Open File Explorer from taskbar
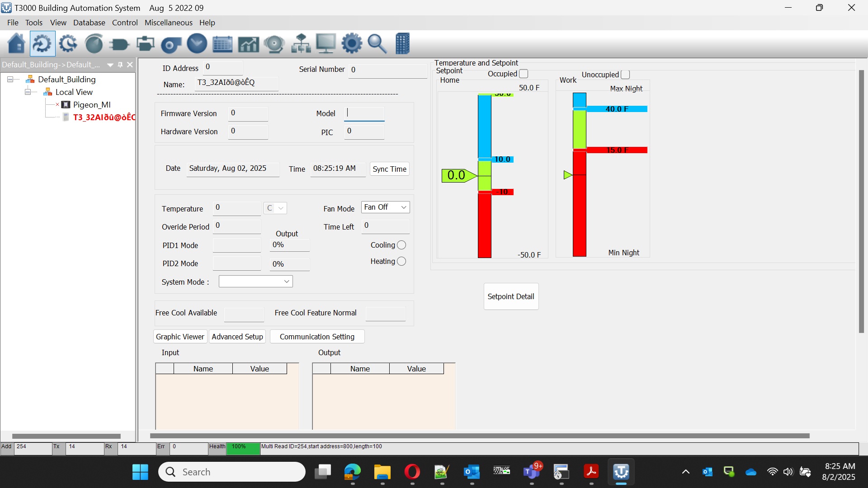 [x=382, y=472]
